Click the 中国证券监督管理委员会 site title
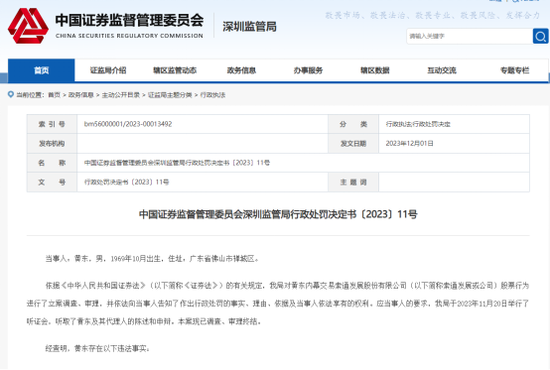Screen dimensions: 550x370 [129, 20]
